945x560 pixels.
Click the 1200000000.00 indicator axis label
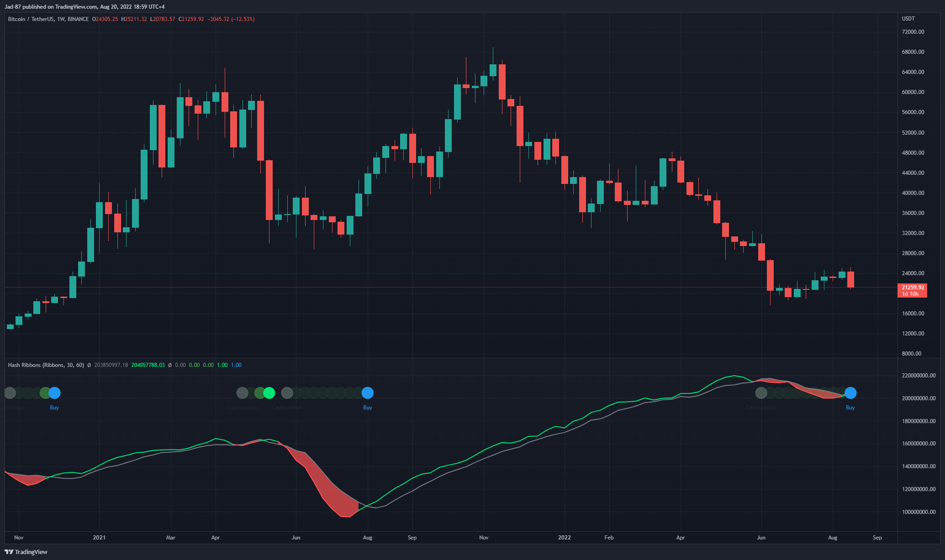point(919,489)
